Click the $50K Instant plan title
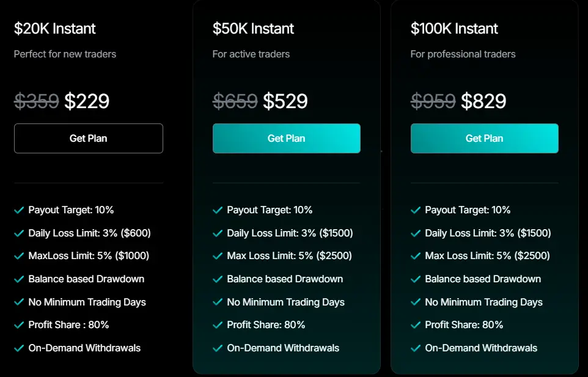The width and height of the screenshot is (588, 377). pos(253,28)
